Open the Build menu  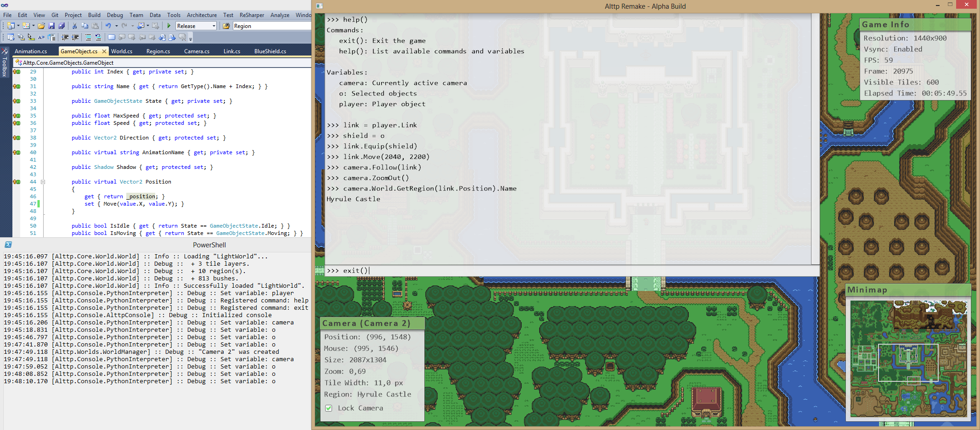[x=94, y=15]
